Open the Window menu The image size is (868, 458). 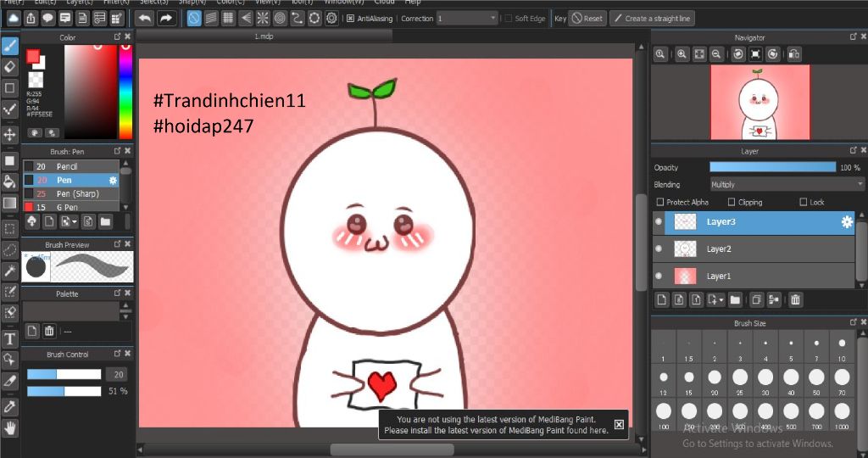pos(343,3)
